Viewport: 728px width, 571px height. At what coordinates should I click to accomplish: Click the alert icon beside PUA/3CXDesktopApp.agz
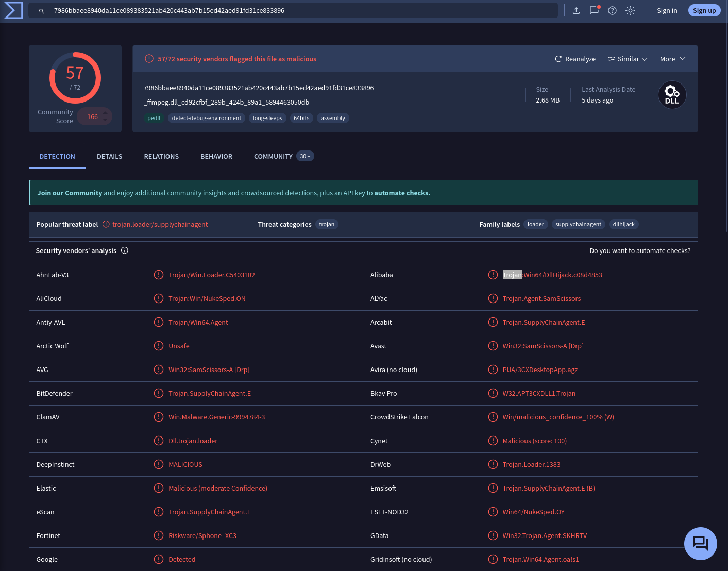click(493, 370)
